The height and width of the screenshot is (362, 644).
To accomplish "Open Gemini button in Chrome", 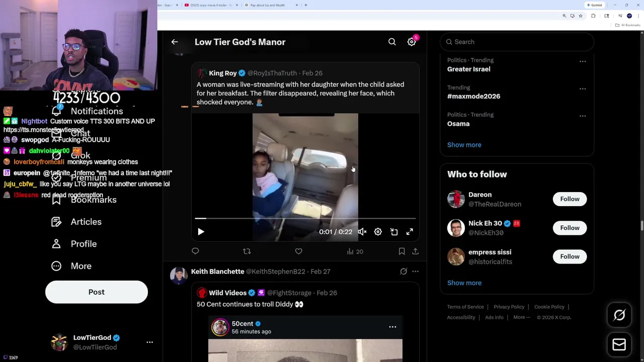I will (594, 5).
